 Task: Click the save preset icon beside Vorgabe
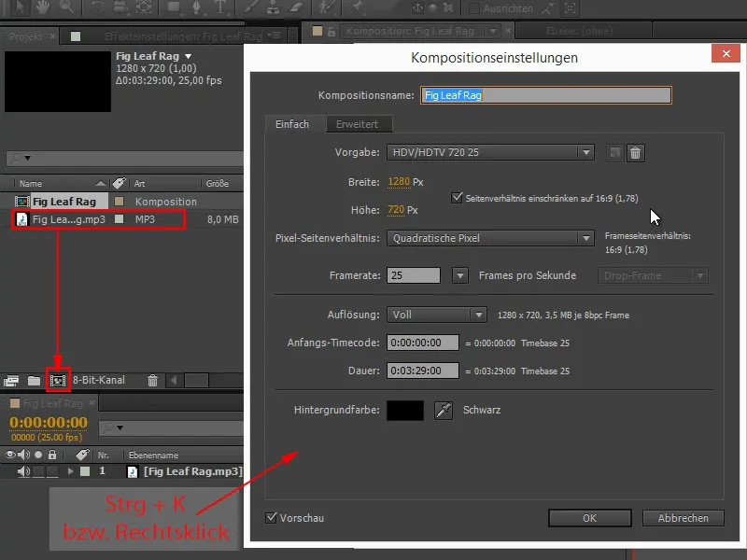(x=615, y=153)
